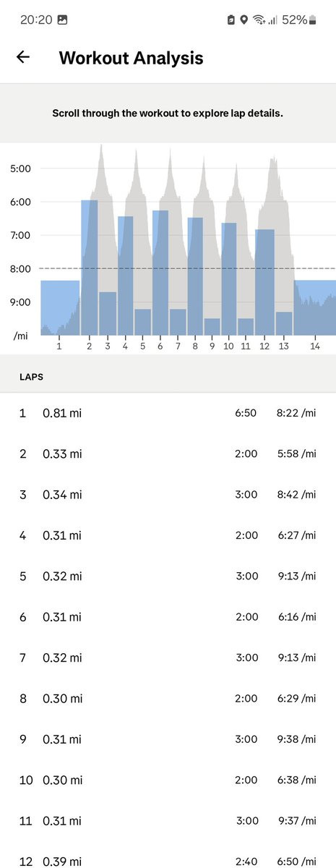
Task: Tap the image notification icon in status bar
Action: pos(62,20)
